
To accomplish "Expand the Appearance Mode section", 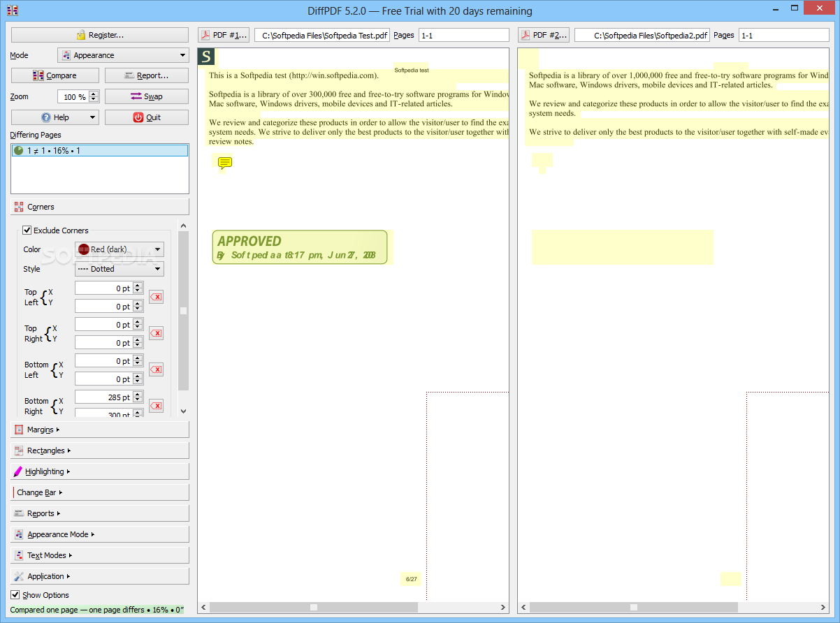I will [100, 534].
